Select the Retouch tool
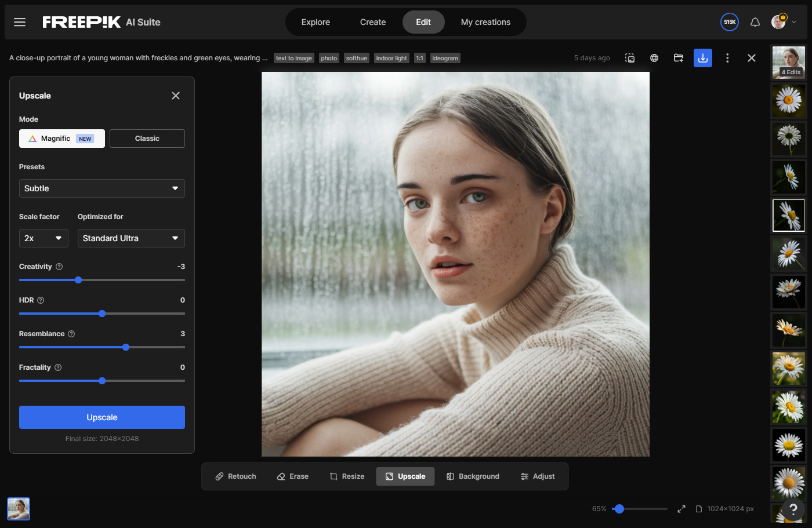 (x=235, y=476)
